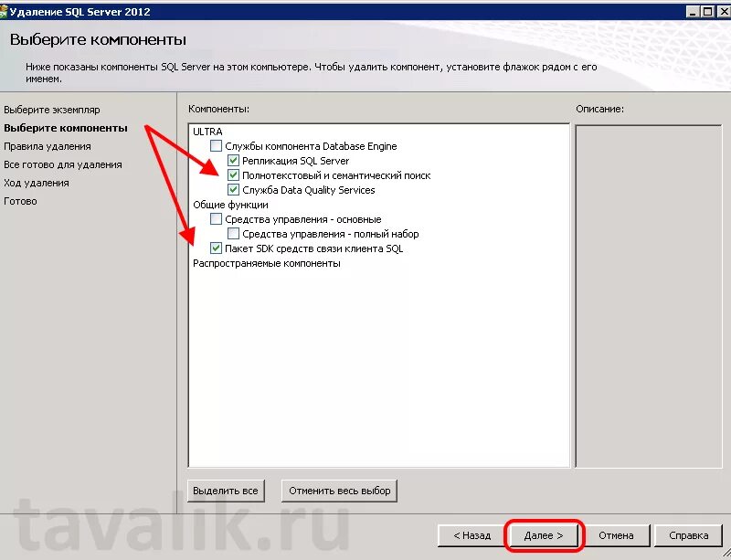Click 'Служба Data Quality Services' label text

coord(309,190)
